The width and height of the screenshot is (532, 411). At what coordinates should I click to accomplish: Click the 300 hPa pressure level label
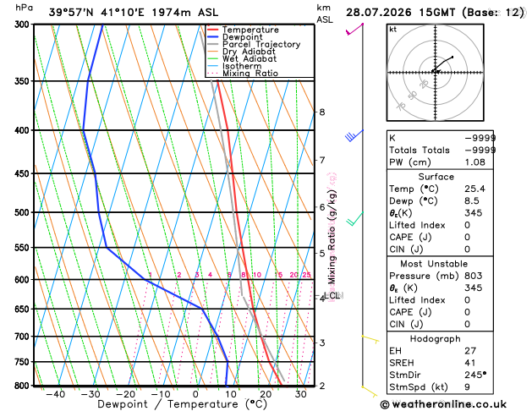coord(24,25)
